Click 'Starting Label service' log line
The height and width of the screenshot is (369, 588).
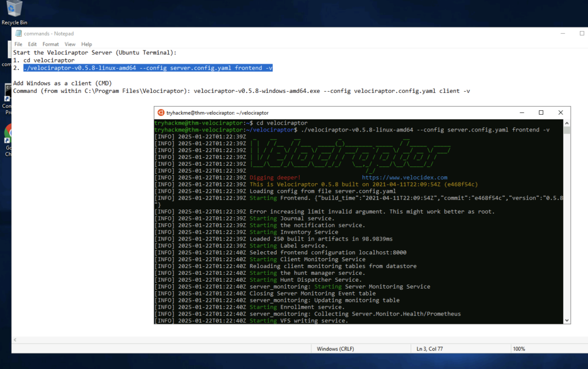tap(241, 246)
